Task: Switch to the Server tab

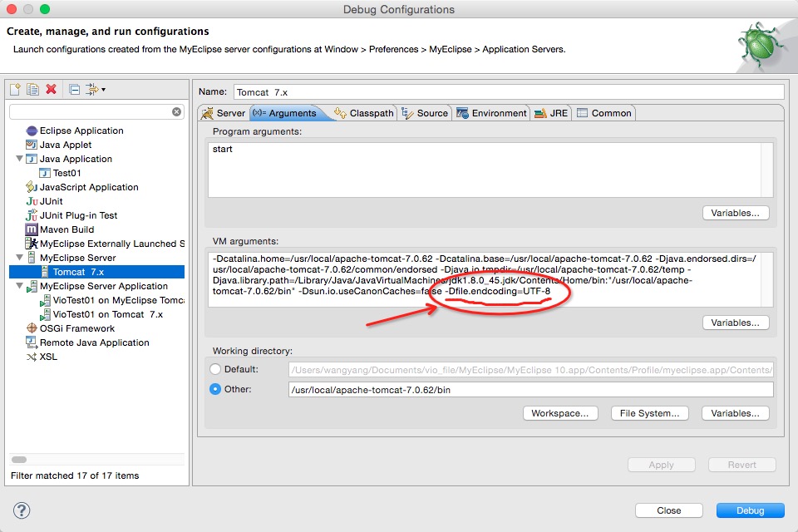Action: 224,113
